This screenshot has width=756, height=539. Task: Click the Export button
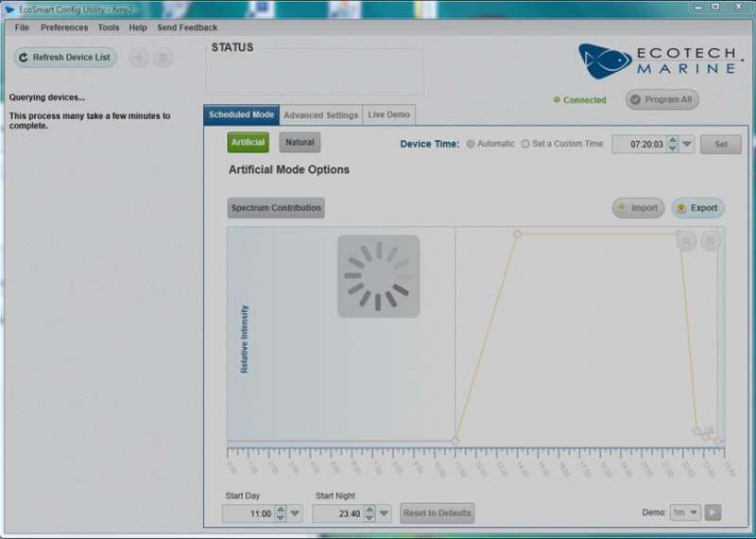coord(697,208)
